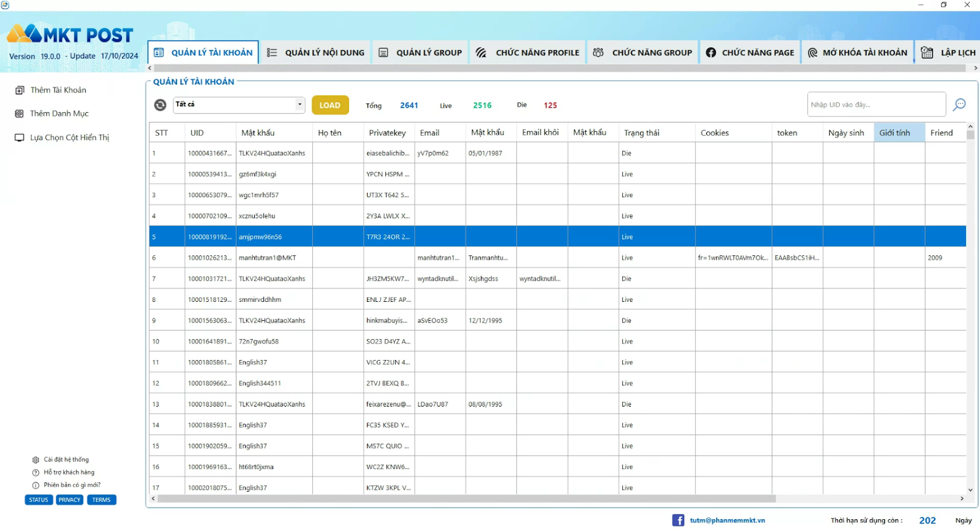
Task: Click the Quản Lý Tài Khoản tab icon
Action: [x=159, y=53]
